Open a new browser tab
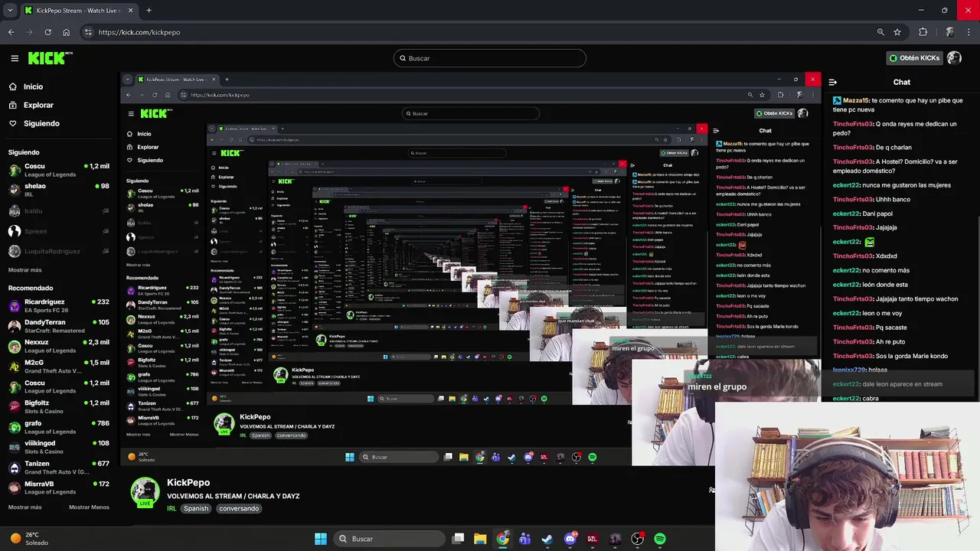This screenshot has height=551, width=980. point(149,11)
